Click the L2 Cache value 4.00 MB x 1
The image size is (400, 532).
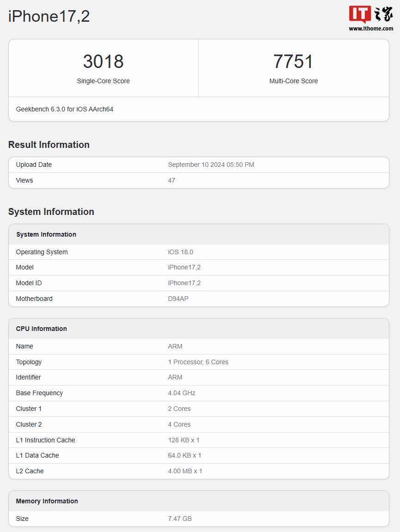(185, 471)
